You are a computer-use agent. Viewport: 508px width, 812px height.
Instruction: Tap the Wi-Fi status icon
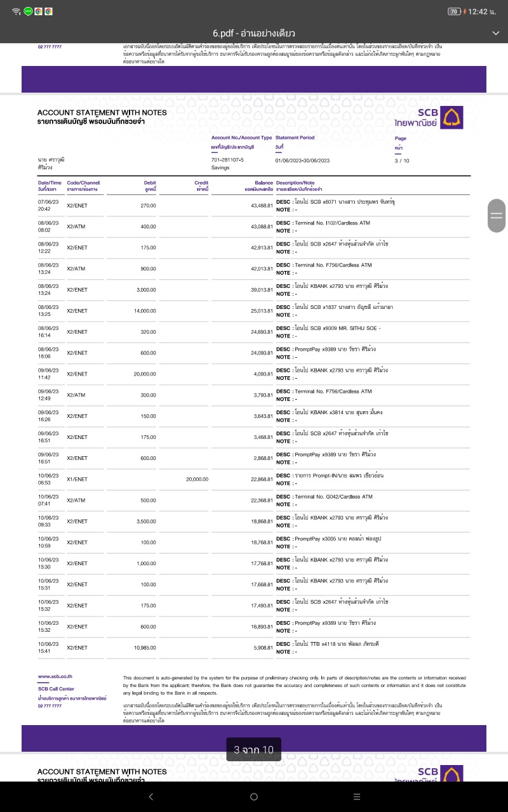(x=17, y=11)
